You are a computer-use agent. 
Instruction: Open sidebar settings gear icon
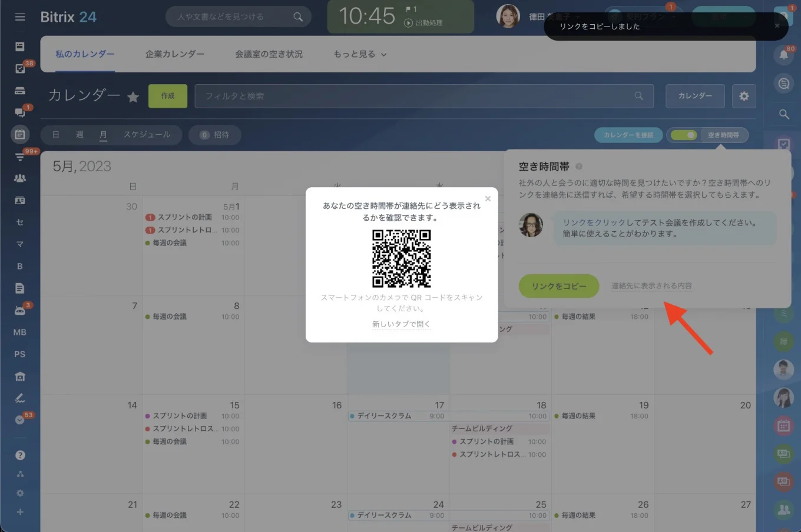pyautogui.click(x=20, y=493)
